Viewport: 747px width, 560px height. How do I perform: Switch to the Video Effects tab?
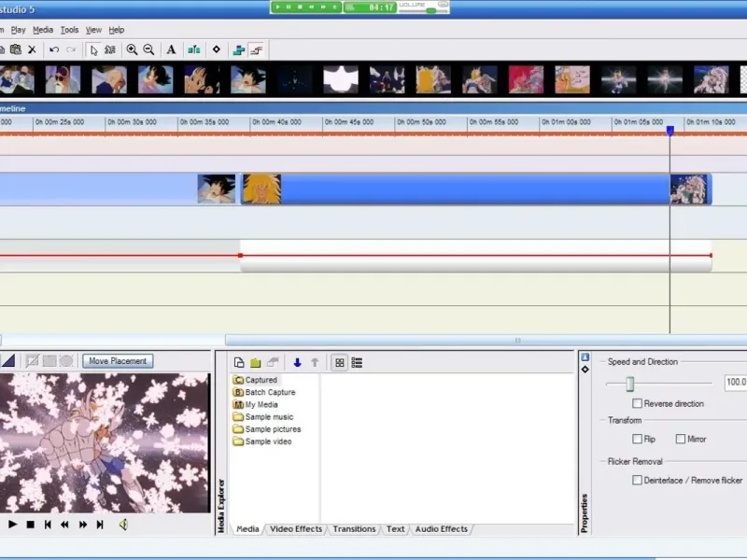(x=296, y=529)
